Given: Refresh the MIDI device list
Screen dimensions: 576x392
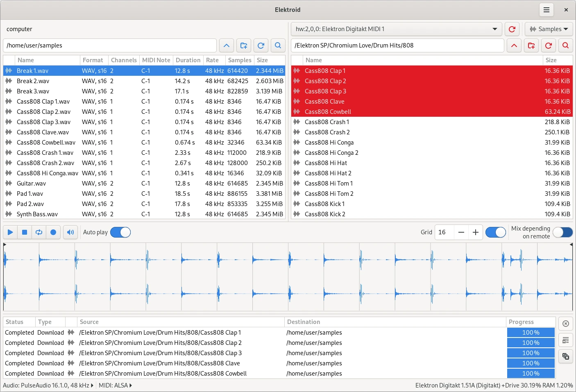Looking at the screenshot, I should tap(512, 29).
